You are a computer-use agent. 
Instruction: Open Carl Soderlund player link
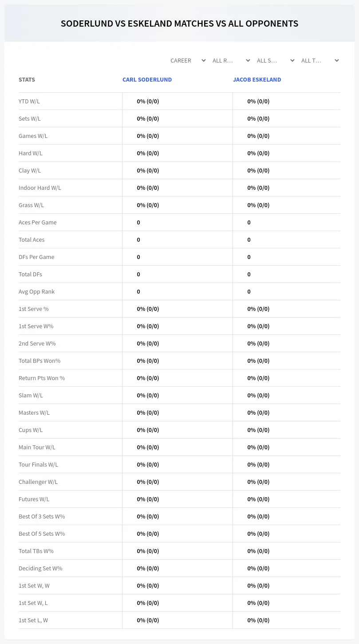147,80
